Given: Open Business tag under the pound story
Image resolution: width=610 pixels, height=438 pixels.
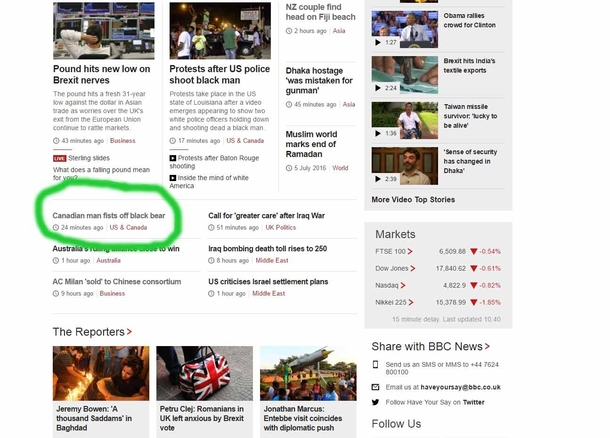Looking at the screenshot, I should 123,141.
